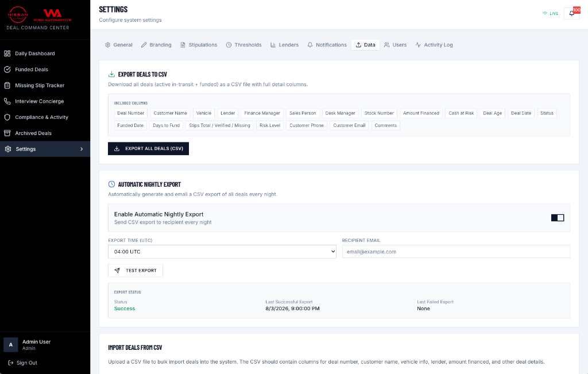Open Missing Stip Tracker page
The image size is (588, 374).
coord(45,86)
